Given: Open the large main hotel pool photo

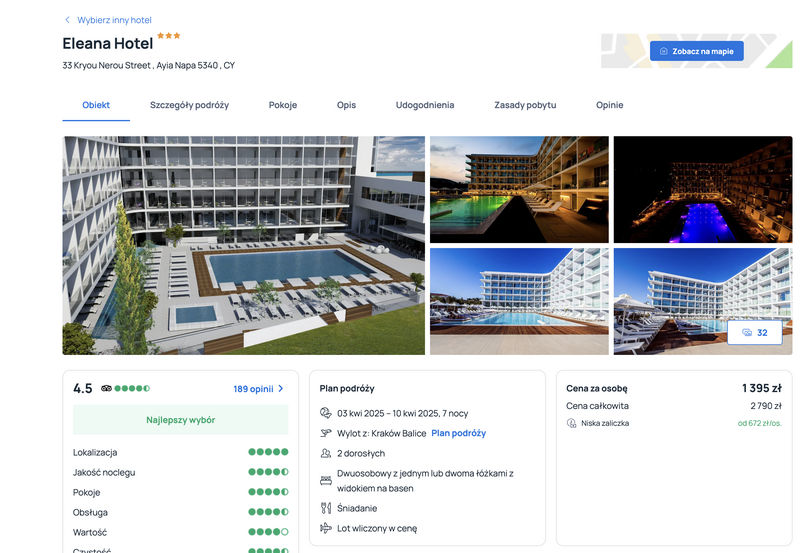Looking at the screenshot, I should coord(243,245).
